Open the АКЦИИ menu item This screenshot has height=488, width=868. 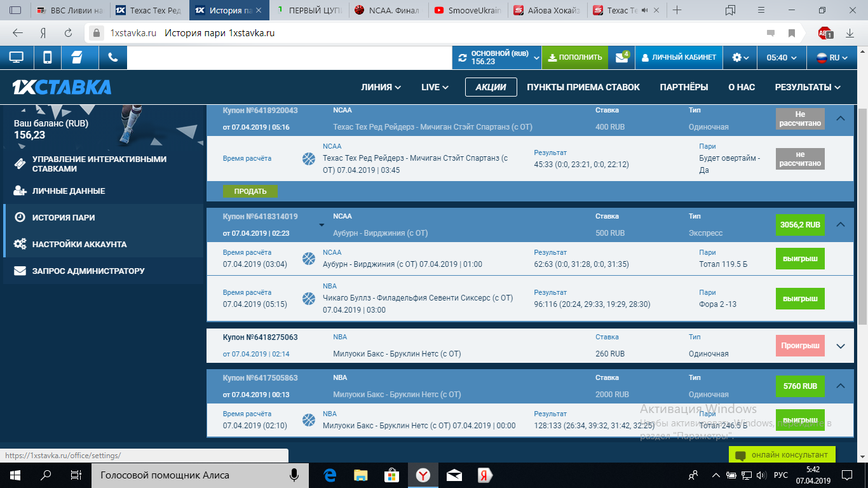(491, 87)
